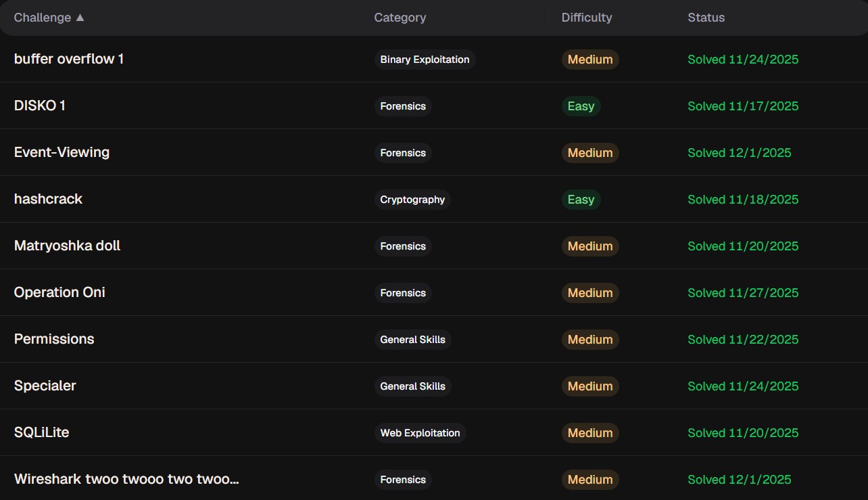Open the Specialer challenge
The height and width of the screenshot is (500, 868).
[x=45, y=386]
